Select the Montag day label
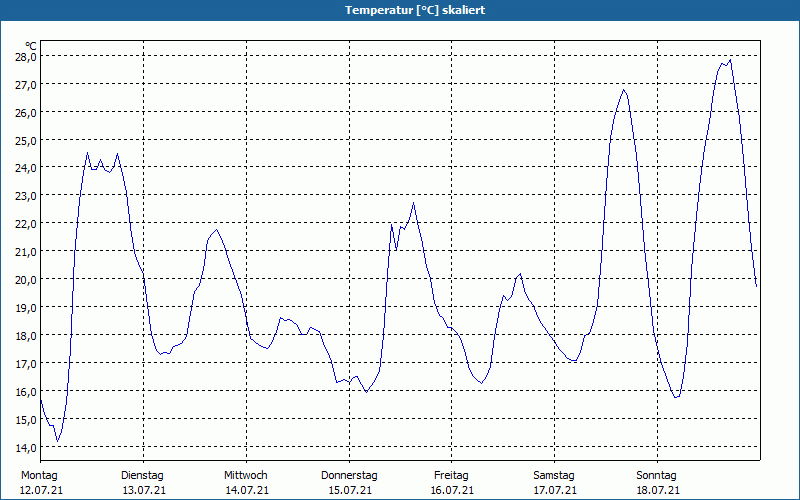 click(x=39, y=475)
